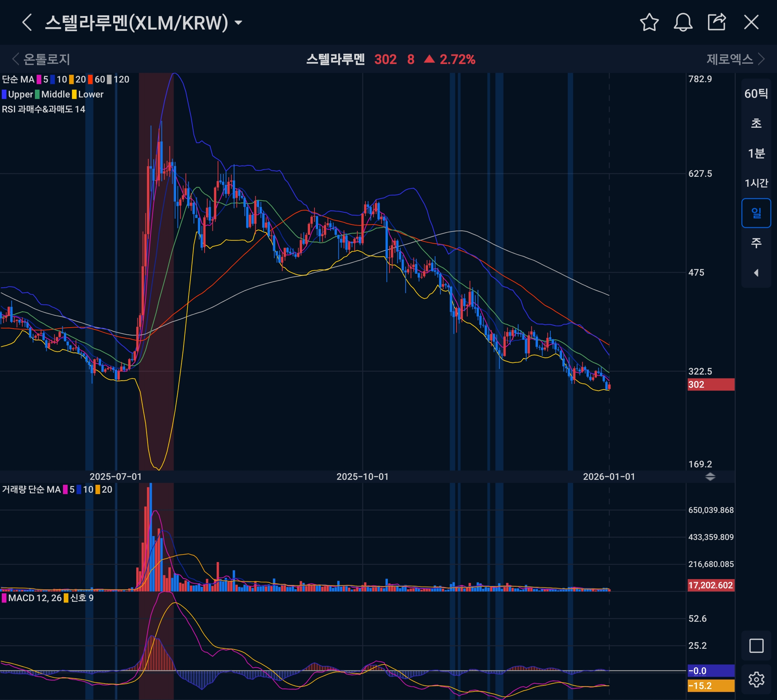Select the 60틱 timeframe
The image size is (777, 700).
(x=756, y=94)
